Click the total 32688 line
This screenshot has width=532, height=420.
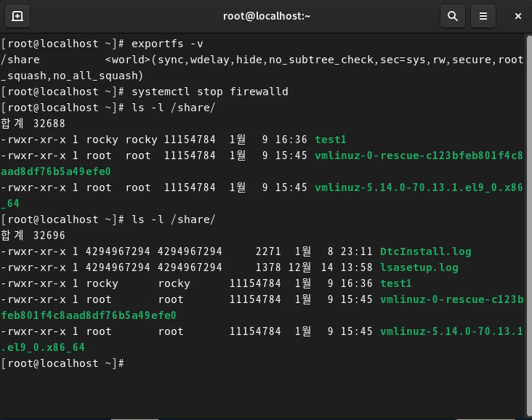click(x=33, y=124)
